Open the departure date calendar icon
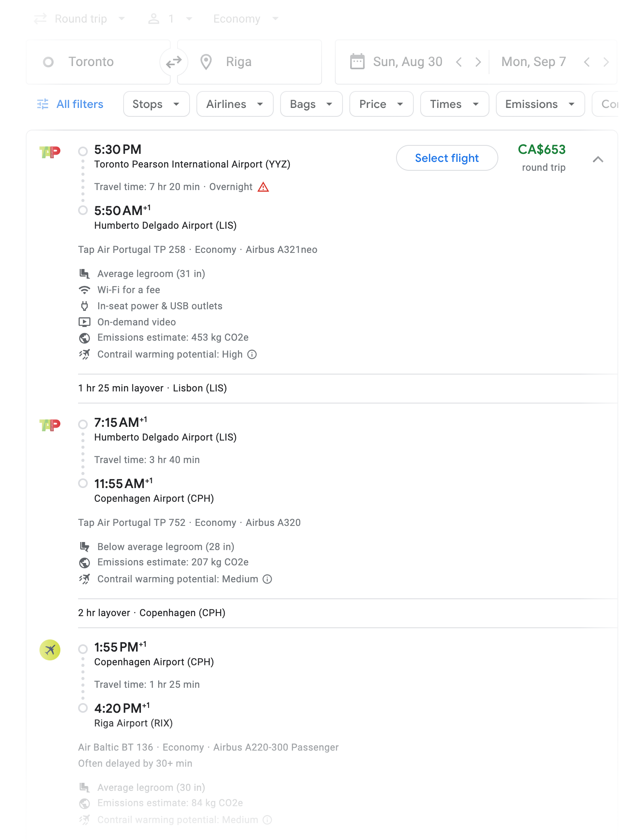The height and width of the screenshot is (840, 644). (x=357, y=62)
